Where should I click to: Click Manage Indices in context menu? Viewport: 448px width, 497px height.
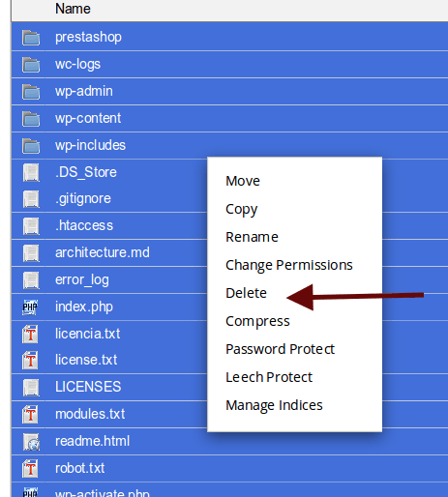click(x=274, y=406)
